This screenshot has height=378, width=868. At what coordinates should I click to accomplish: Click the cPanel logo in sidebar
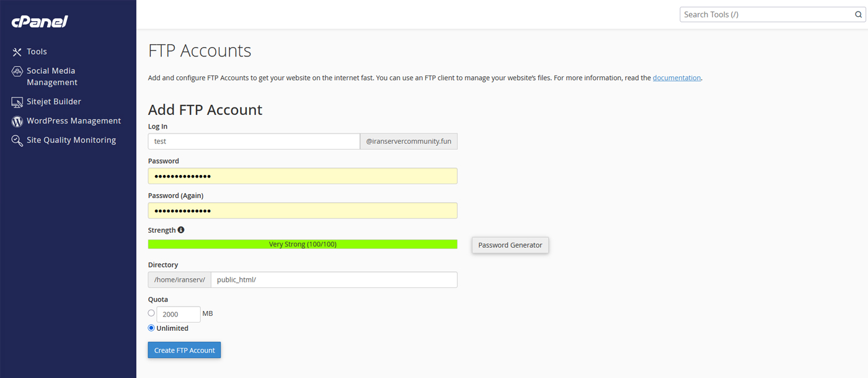pyautogui.click(x=40, y=22)
